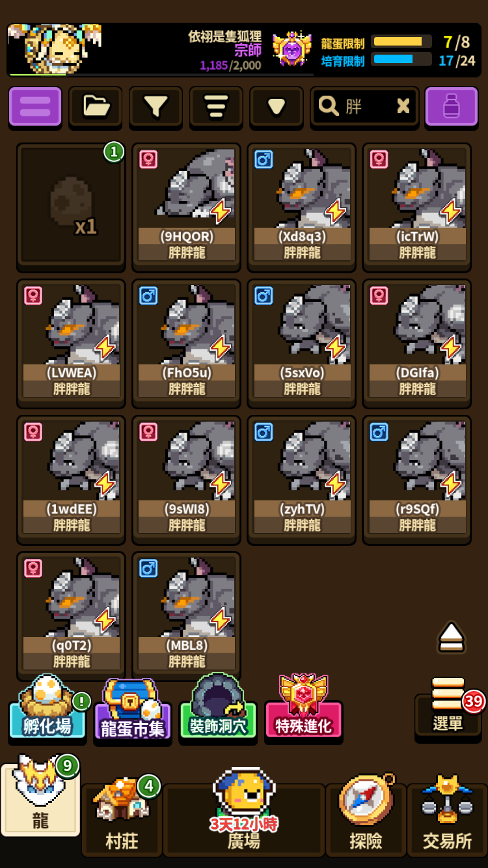Switch to the 探險 compass tab

point(366,817)
